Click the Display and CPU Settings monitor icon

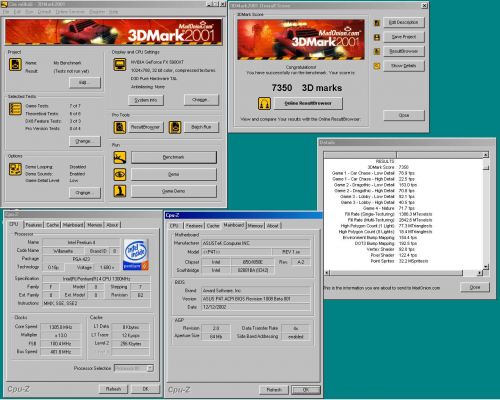[120, 64]
